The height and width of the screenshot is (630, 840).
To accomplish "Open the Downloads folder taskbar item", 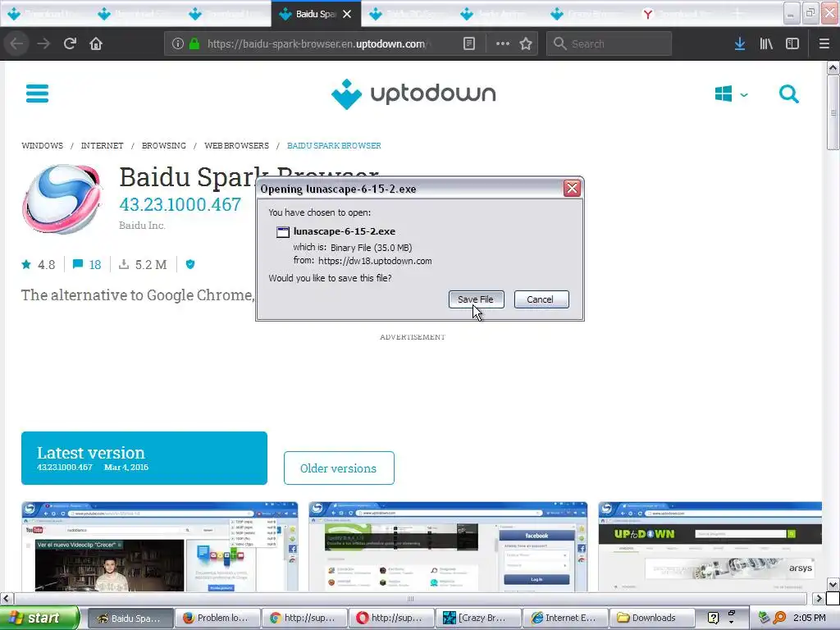I will [x=652, y=618].
